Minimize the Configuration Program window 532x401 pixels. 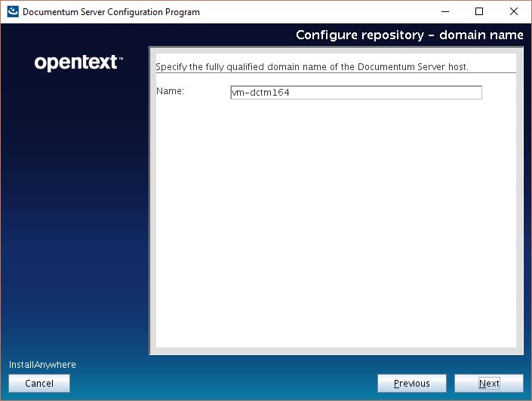[444, 12]
